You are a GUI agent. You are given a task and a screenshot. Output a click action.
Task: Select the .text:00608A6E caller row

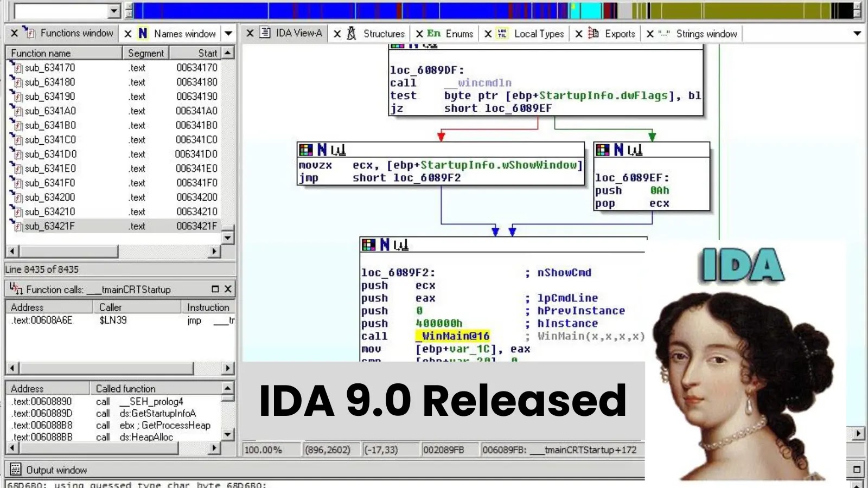tap(120, 320)
